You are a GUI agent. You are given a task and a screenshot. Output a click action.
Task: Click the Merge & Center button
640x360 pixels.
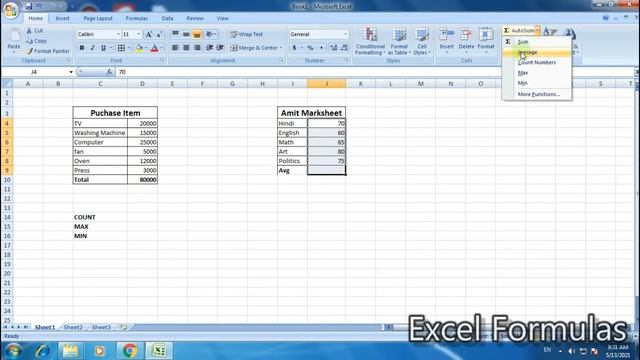pos(253,48)
